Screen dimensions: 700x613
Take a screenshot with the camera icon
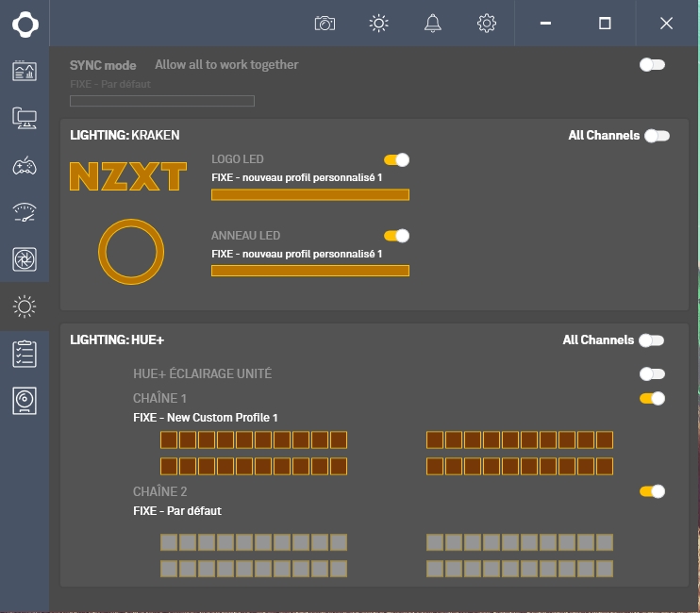pyautogui.click(x=325, y=24)
